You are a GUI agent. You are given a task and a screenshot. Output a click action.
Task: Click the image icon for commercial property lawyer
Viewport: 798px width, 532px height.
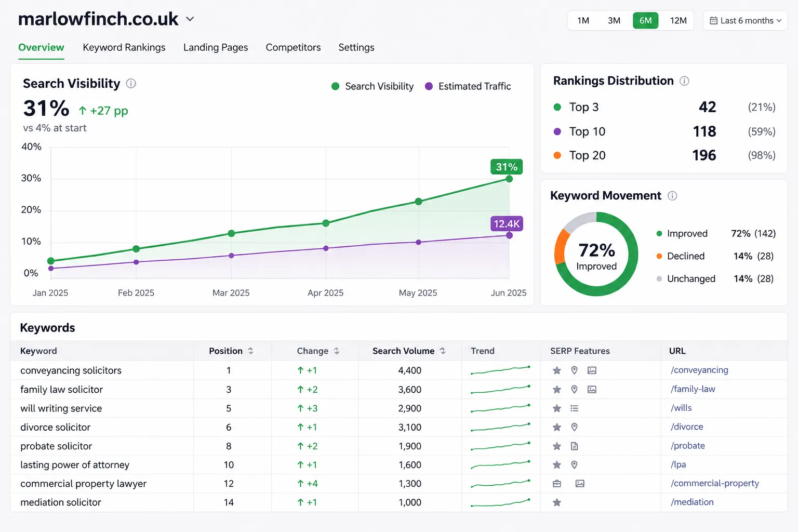click(580, 484)
